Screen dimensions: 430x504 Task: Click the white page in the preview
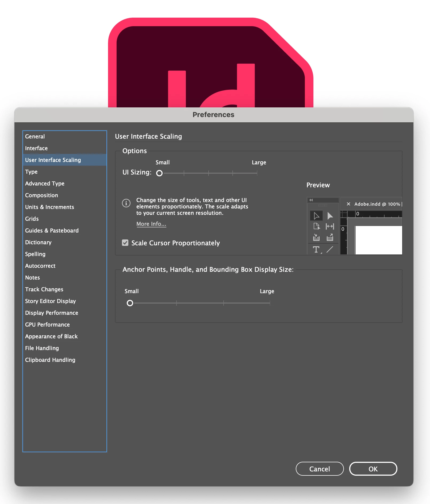[379, 240]
